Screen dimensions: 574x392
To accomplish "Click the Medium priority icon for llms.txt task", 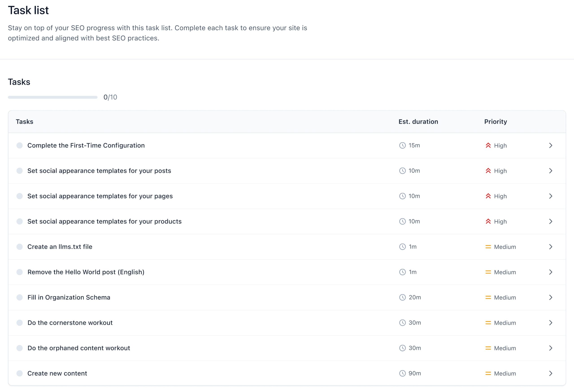I will tap(488, 247).
